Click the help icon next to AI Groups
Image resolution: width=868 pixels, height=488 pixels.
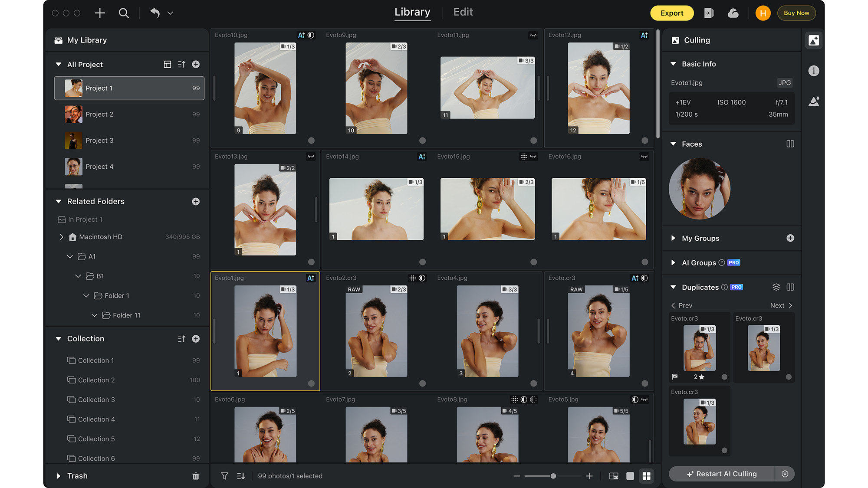click(x=721, y=263)
